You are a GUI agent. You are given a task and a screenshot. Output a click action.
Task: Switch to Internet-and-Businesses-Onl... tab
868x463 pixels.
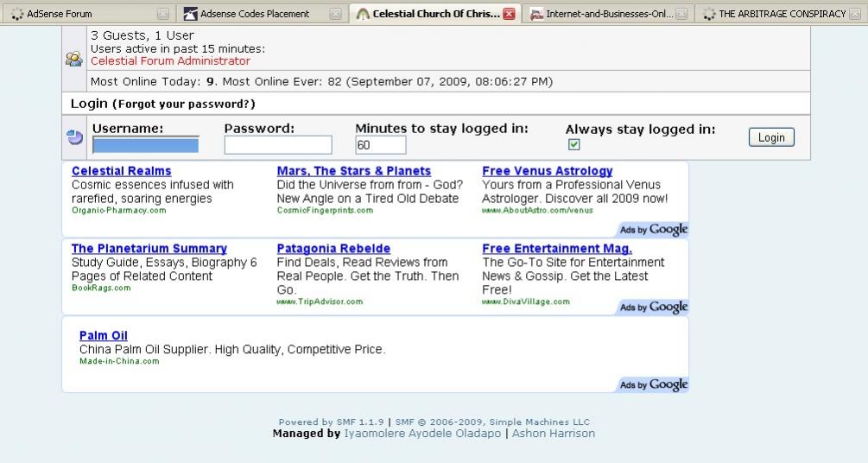(607, 13)
